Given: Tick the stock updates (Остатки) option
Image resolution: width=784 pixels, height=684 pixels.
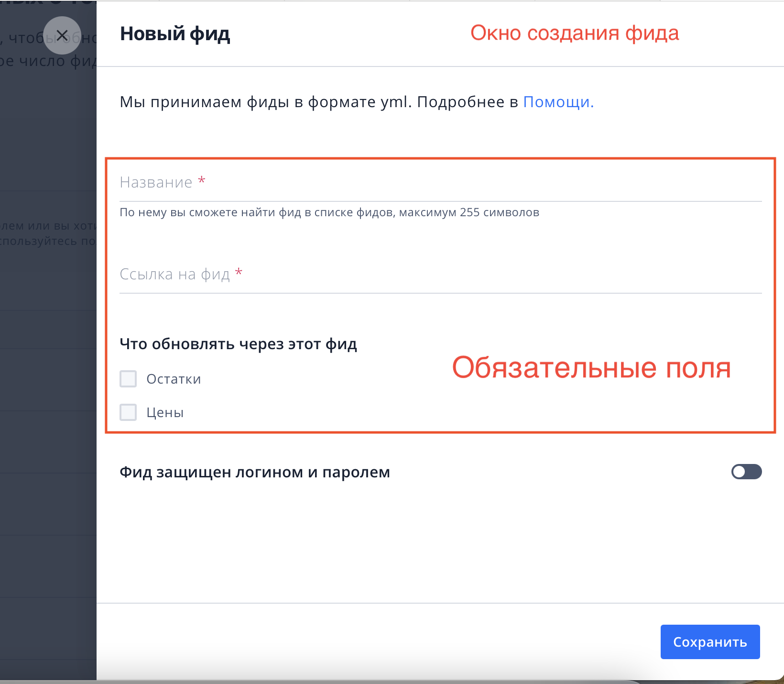Looking at the screenshot, I should (x=128, y=379).
